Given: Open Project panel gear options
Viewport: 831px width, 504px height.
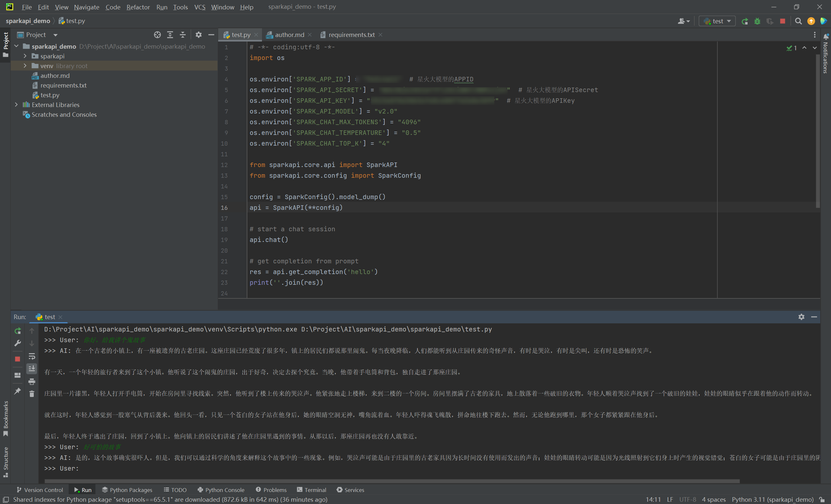Looking at the screenshot, I should tap(198, 35).
